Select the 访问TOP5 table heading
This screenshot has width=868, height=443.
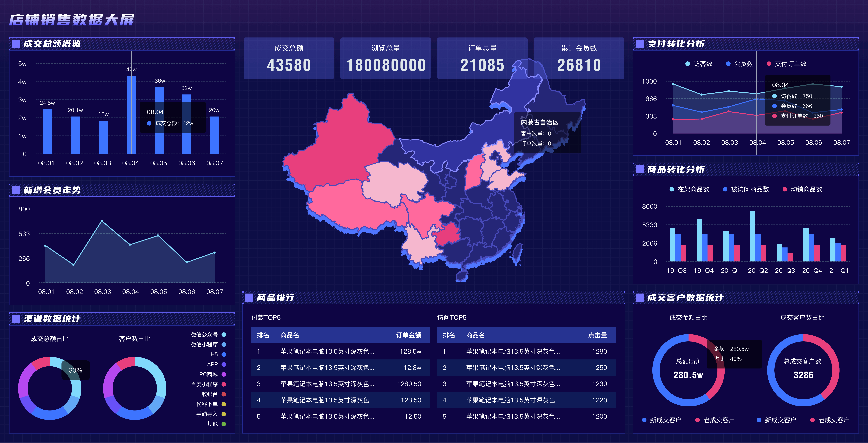(x=452, y=317)
